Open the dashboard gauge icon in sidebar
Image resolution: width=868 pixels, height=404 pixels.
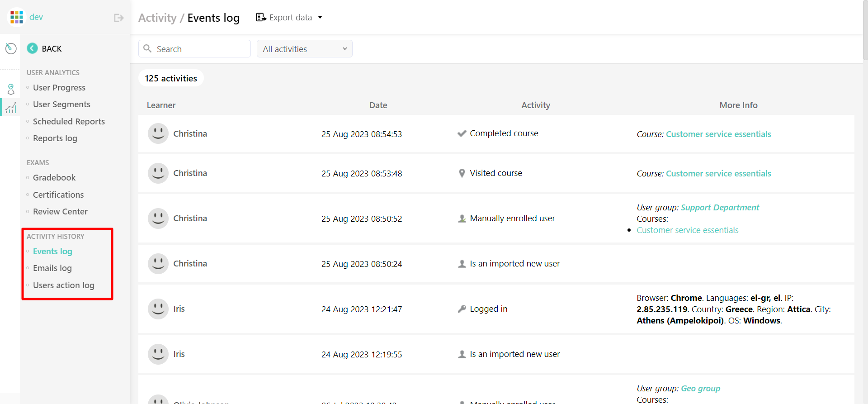point(11,48)
